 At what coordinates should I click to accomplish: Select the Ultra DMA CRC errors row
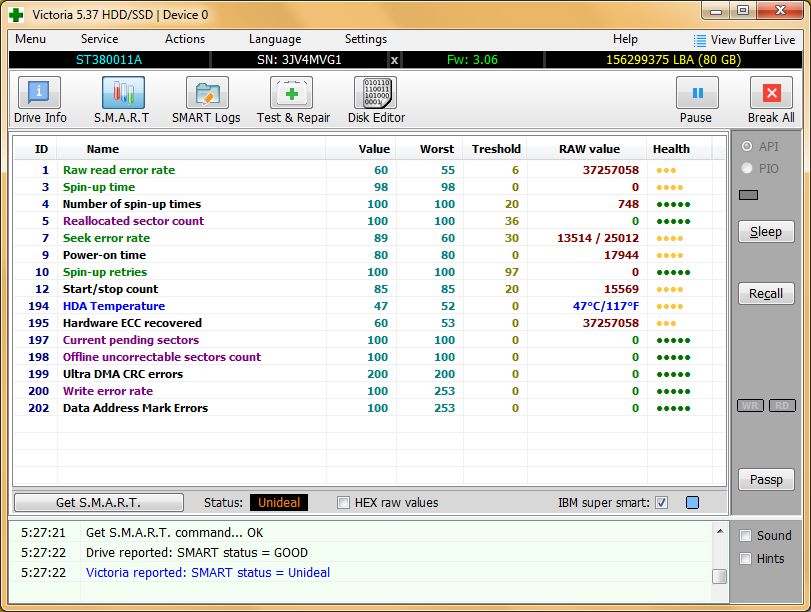(369, 374)
